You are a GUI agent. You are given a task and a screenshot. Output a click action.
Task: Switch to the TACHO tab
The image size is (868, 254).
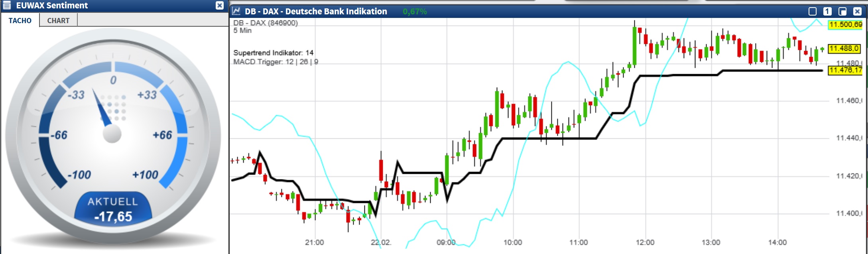pos(20,20)
